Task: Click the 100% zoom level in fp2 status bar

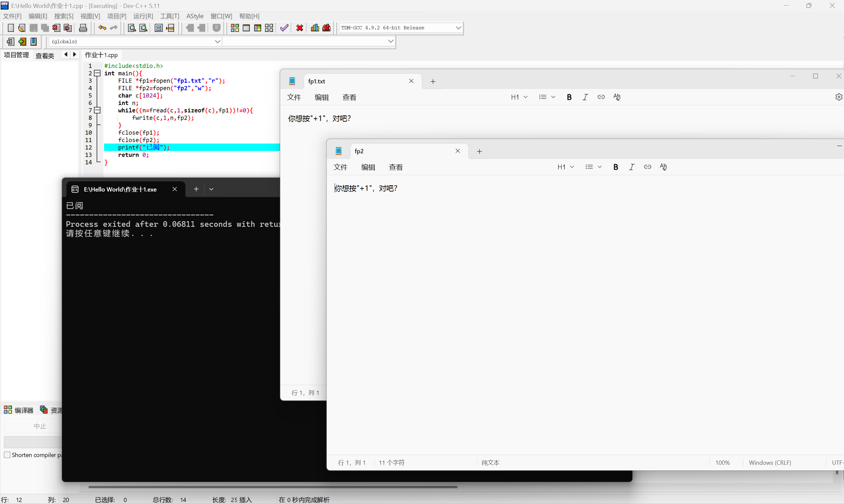Action: click(722, 462)
